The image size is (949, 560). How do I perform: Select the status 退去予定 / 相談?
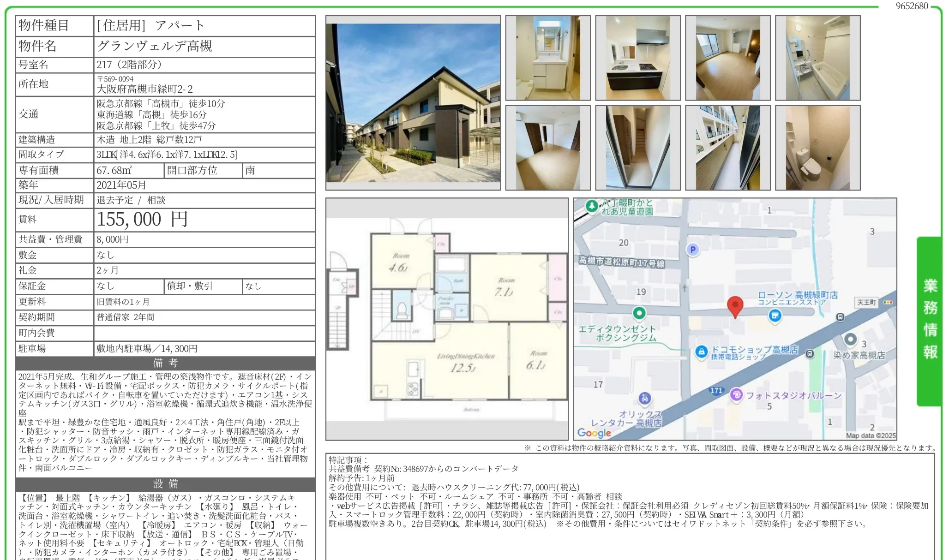coord(131,200)
